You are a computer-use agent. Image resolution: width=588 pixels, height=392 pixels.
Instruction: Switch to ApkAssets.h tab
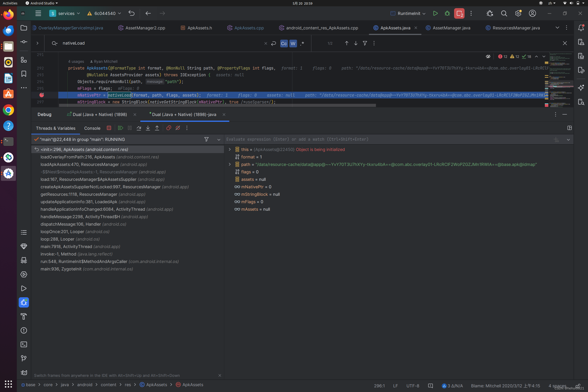tap(196, 28)
